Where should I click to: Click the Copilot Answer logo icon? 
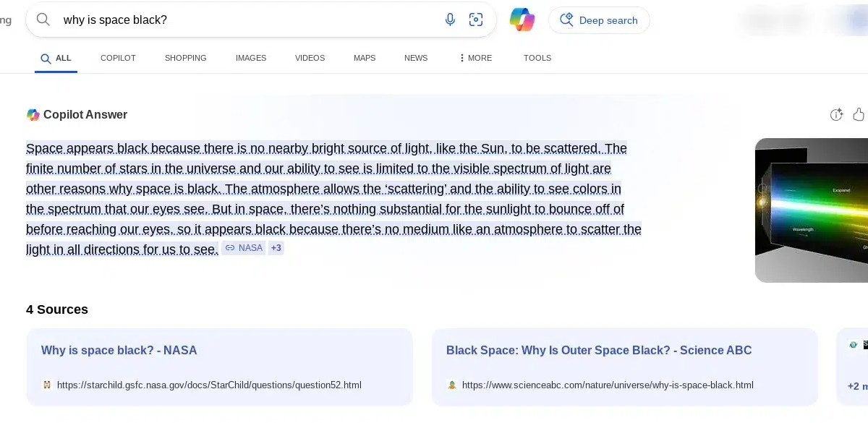pos(33,114)
